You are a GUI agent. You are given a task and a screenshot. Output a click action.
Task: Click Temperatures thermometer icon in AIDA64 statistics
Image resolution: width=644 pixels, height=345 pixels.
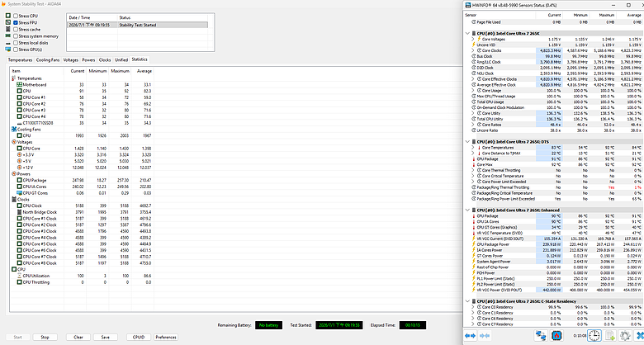pos(14,78)
